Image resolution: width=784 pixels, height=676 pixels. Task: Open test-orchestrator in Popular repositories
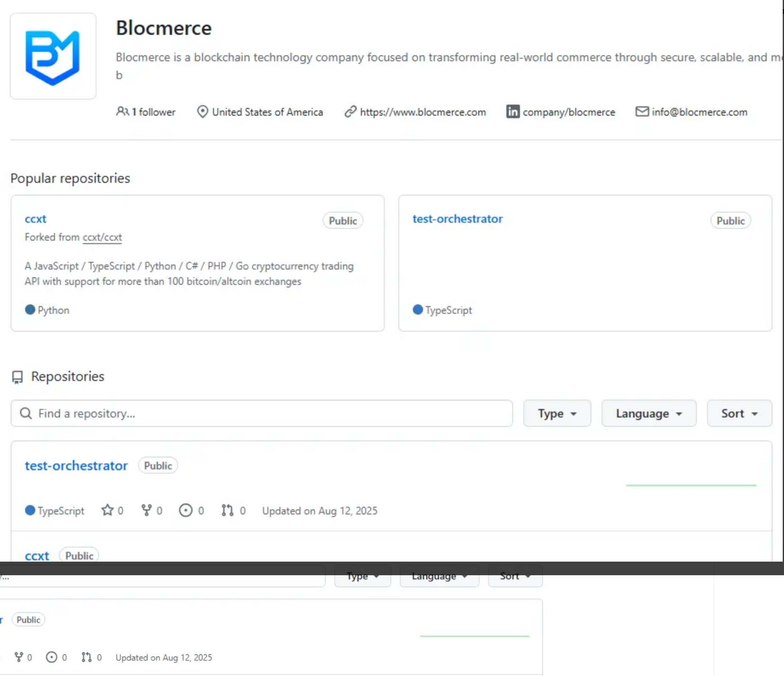(457, 219)
